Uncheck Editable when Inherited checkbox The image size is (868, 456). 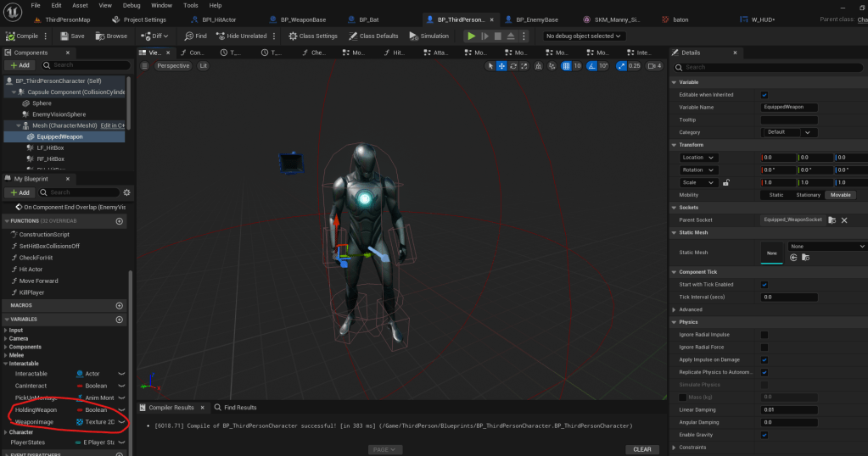[764, 95]
